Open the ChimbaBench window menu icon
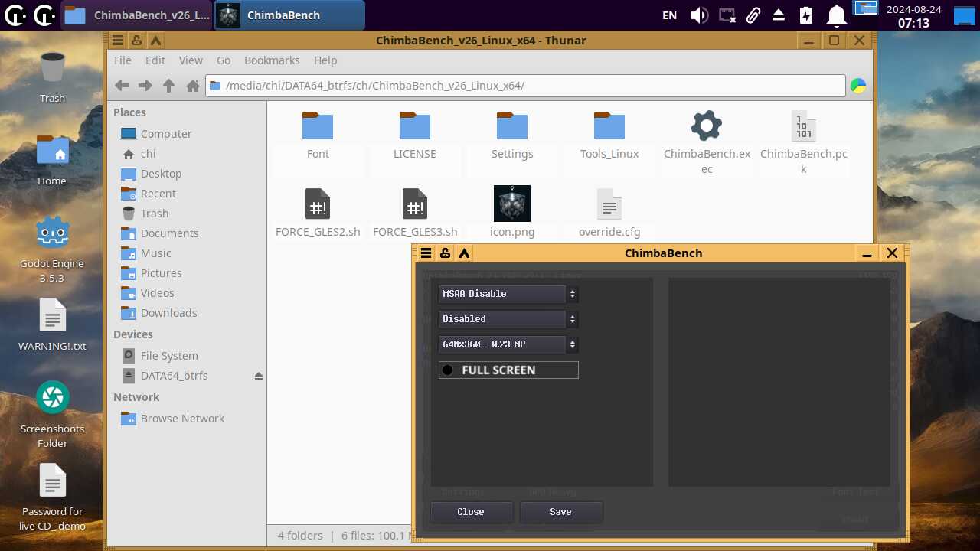This screenshot has height=551, width=980. [x=426, y=253]
